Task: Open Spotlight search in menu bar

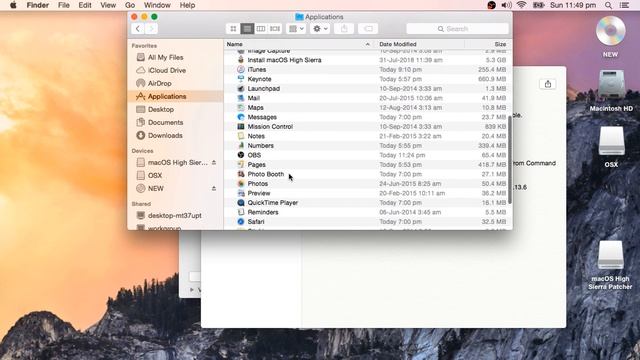Action: pyautogui.click(x=609, y=5)
